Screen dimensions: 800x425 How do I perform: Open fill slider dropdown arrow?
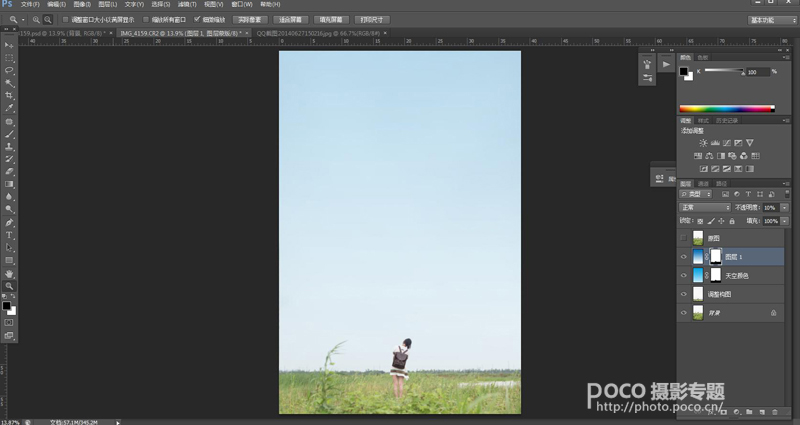coord(785,221)
